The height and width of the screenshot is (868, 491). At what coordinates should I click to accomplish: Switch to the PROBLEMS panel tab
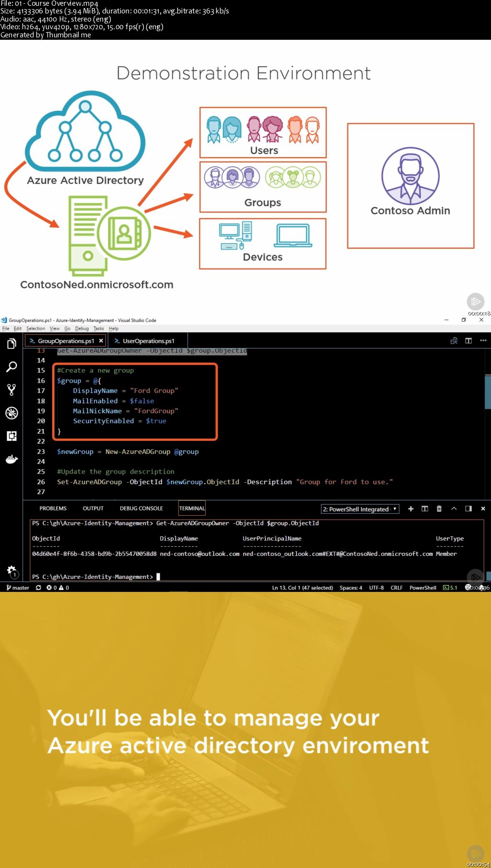point(53,509)
